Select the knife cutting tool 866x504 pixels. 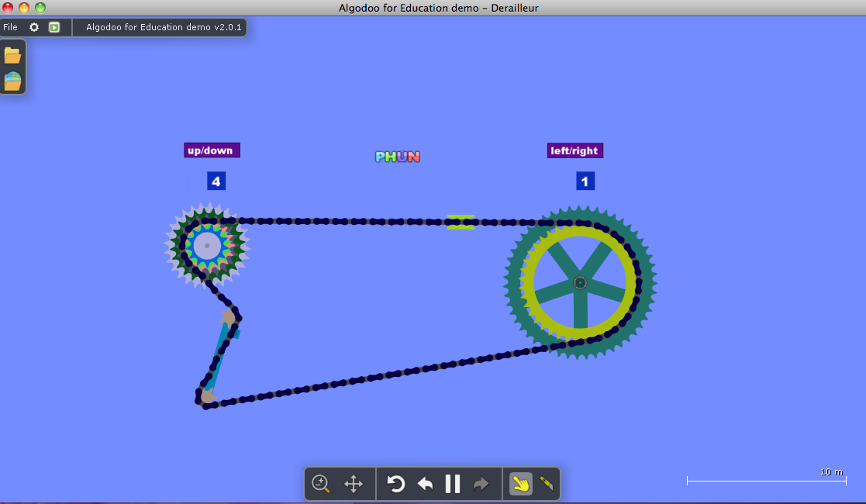(546, 484)
